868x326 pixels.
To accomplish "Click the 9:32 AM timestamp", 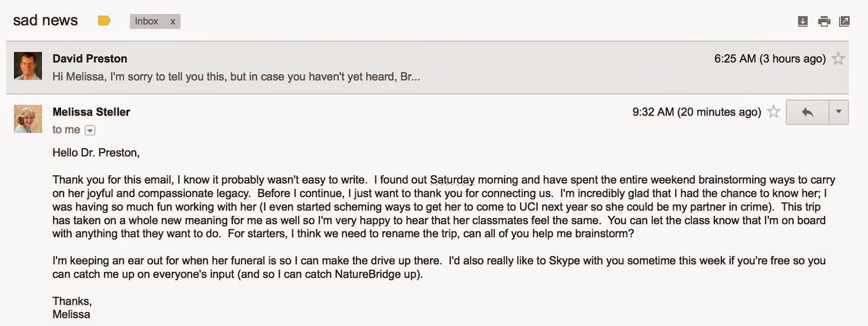I will (x=697, y=112).
